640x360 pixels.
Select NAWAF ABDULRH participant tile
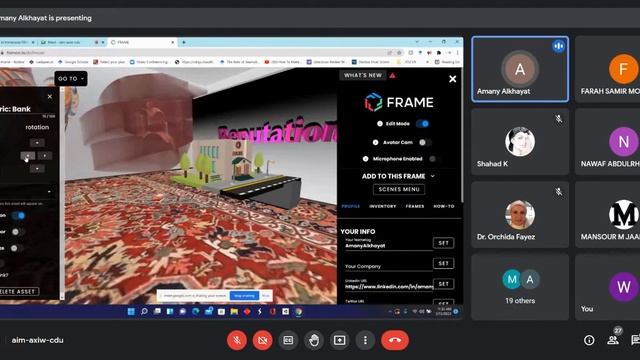coord(608,142)
